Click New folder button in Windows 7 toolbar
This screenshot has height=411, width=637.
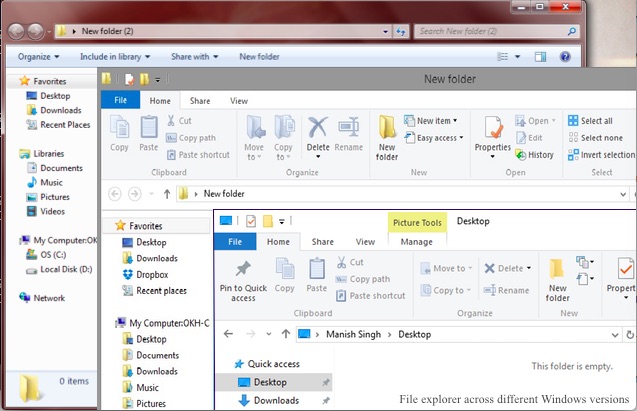(x=259, y=57)
